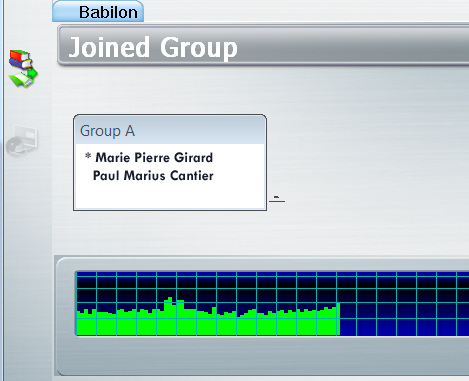Click the red book atop the books icon
This screenshot has width=469, height=381.
click(19, 55)
